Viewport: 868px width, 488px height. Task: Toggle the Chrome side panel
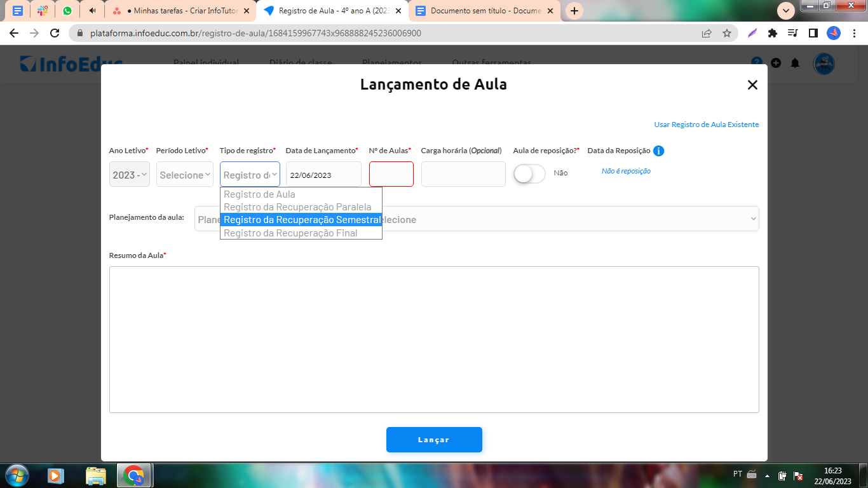pos(813,33)
